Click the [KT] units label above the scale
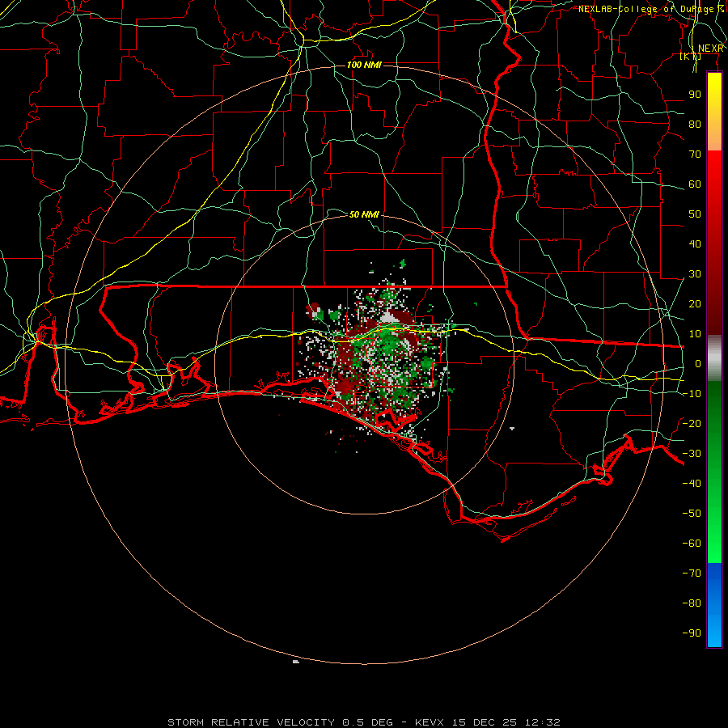This screenshot has width=728, height=728. [x=691, y=57]
